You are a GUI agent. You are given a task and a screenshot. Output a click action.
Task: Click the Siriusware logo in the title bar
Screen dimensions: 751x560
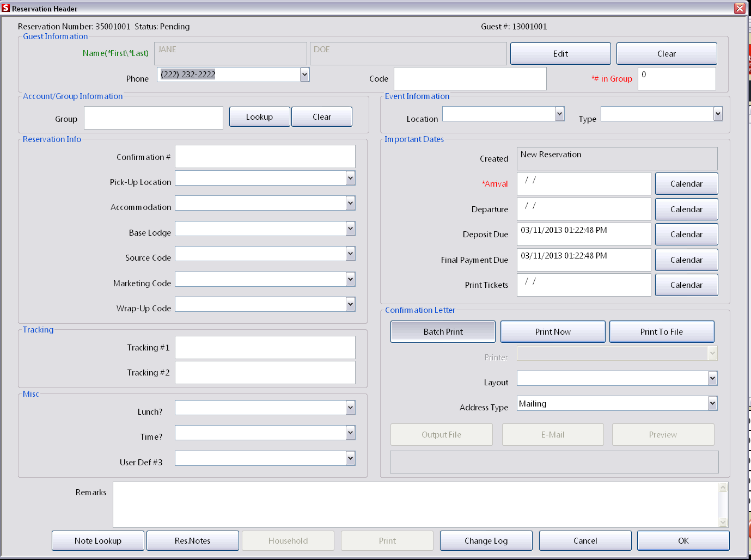coord(7,8)
